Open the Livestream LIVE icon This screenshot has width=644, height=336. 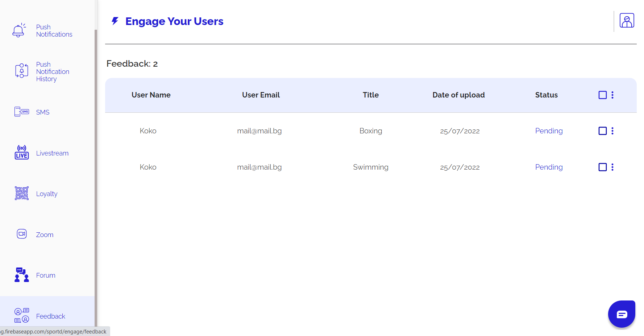pyautogui.click(x=21, y=153)
